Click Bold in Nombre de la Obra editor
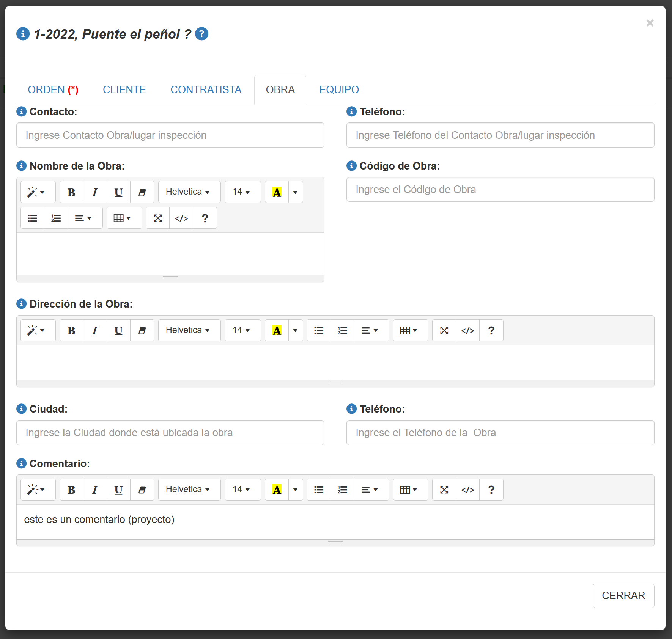 71,192
